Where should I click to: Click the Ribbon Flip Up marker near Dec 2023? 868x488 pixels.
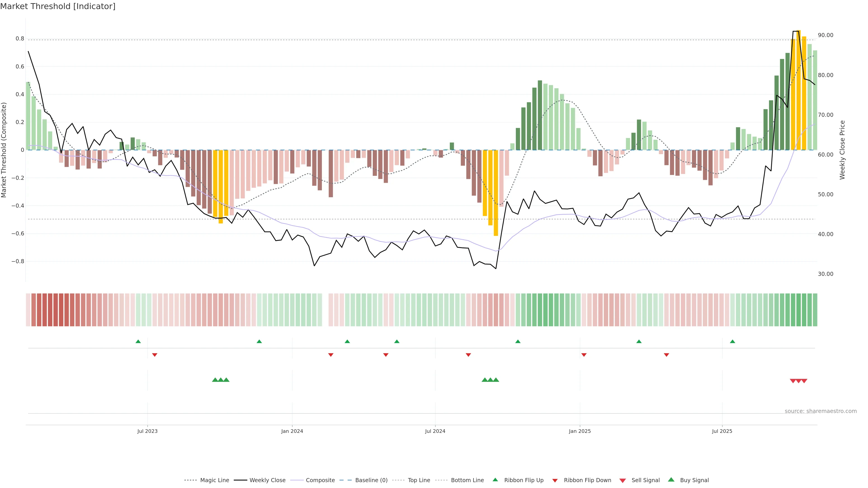click(259, 342)
